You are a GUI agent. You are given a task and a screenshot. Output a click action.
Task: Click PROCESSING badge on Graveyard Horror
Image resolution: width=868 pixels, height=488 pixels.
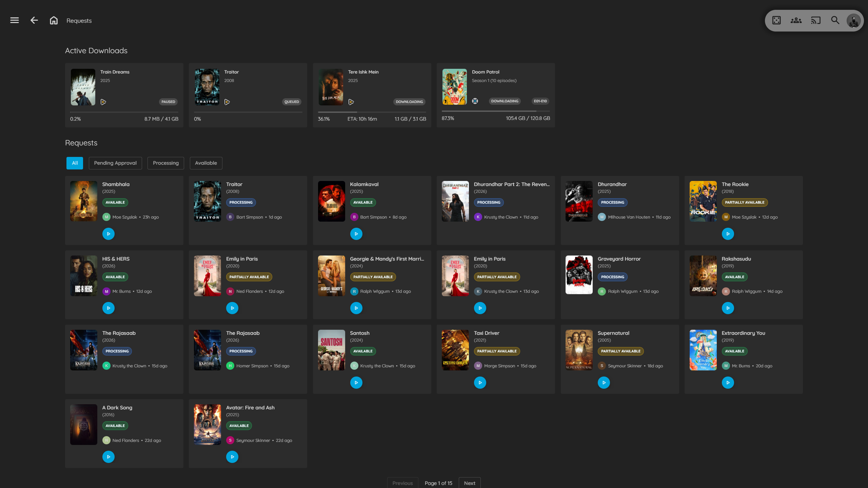[612, 277]
